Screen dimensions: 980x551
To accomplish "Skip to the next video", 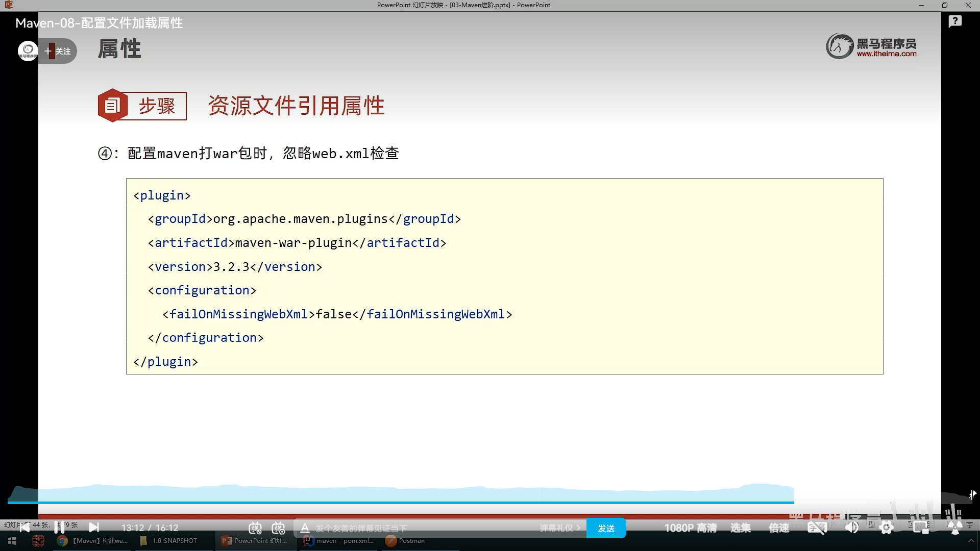I will click(94, 528).
